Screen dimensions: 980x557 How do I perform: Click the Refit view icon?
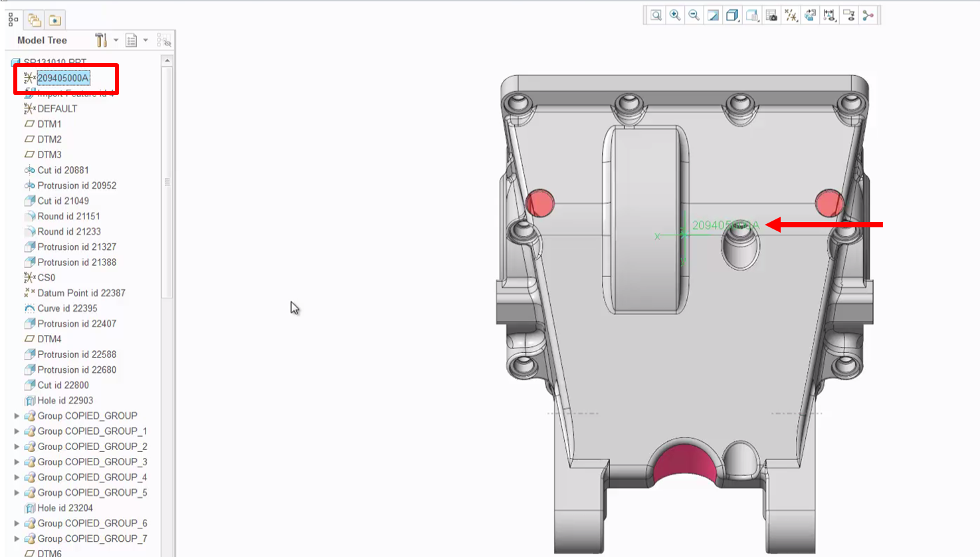[x=656, y=15]
